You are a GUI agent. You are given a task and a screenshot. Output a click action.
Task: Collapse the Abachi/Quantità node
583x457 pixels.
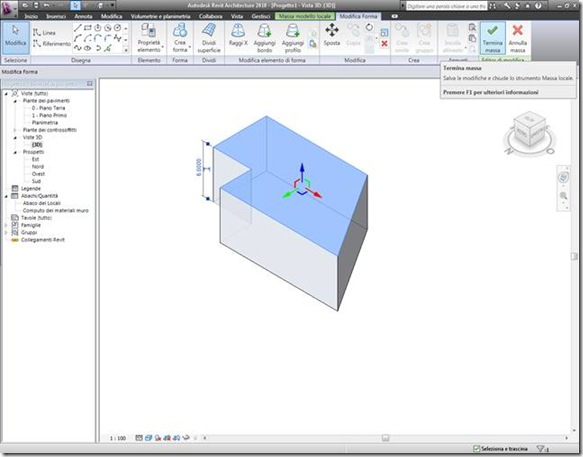click(6, 196)
